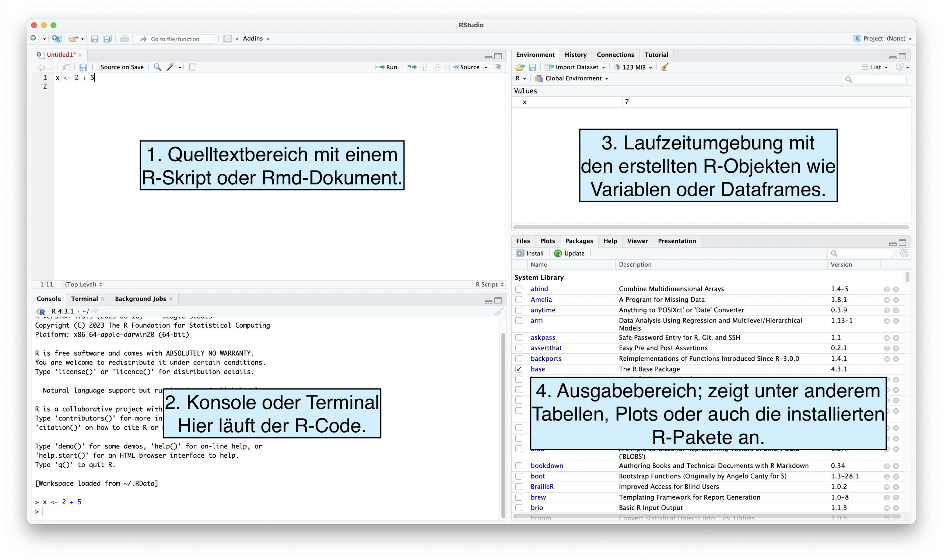This screenshot has height=560, width=943.
Task: Open the 123 MiB memory usage dropdown
Action: click(633, 67)
